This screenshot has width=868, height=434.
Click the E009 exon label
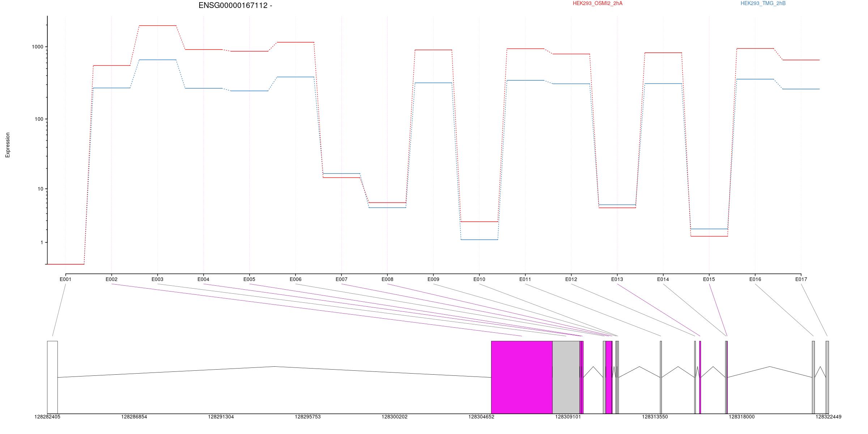[433, 279]
